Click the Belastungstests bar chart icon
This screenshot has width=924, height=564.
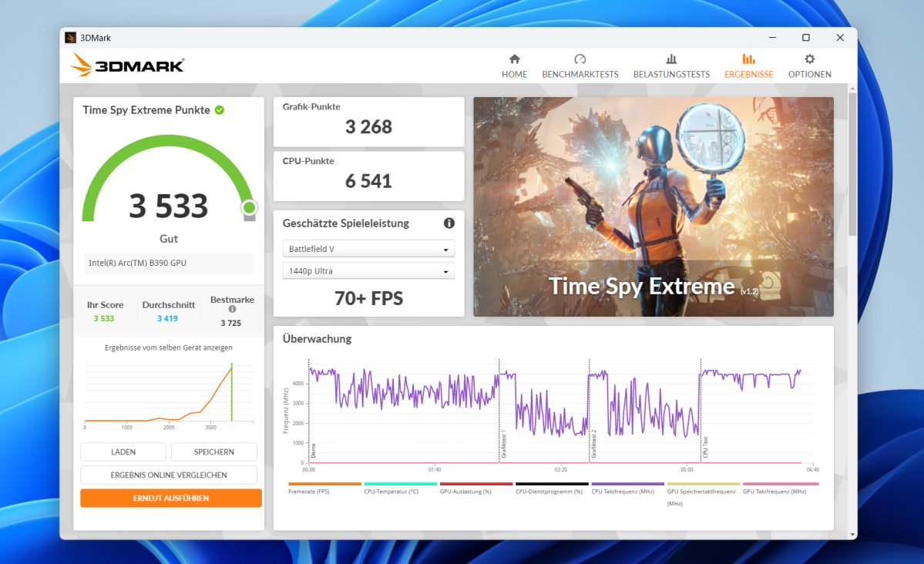[671, 59]
